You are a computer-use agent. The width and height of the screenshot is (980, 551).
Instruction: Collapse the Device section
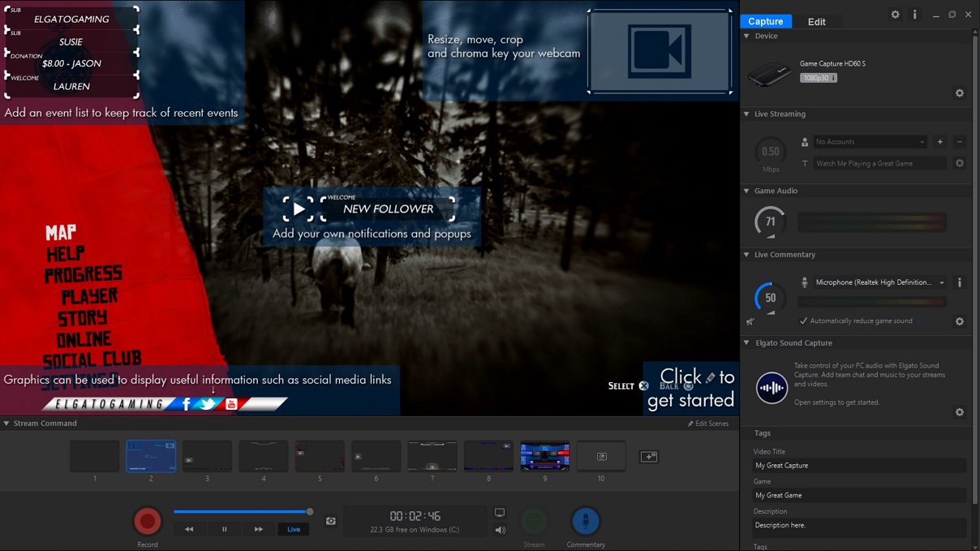(x=746, y=37)
